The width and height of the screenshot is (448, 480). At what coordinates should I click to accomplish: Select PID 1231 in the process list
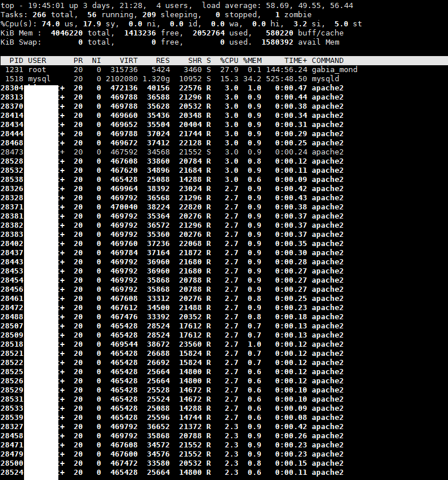tap(14, 70)
